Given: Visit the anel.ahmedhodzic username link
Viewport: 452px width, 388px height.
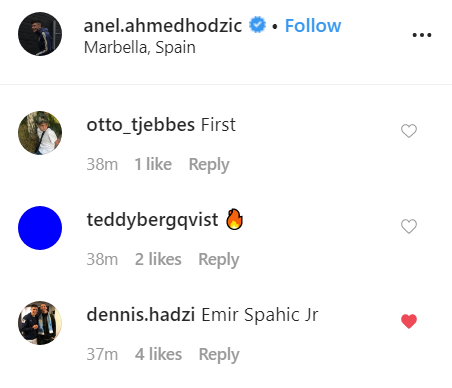Looking at the screenshot, I should coord(163,26).
